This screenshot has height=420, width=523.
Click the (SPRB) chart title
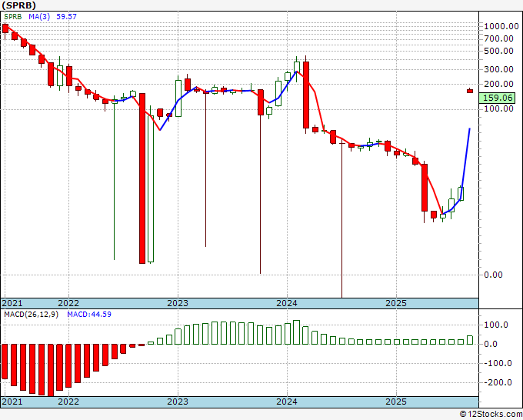pyautogui.click(x=19, y=5)
